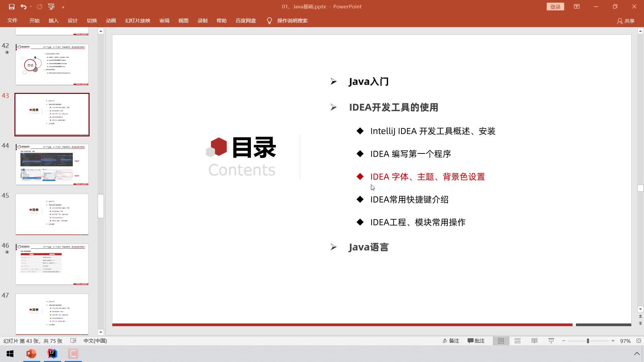Image resolution: width=644 pixels, height=362 pixels.
Task: Click text IDEA常用快捷键介绍
Action: tap(409, 199)
